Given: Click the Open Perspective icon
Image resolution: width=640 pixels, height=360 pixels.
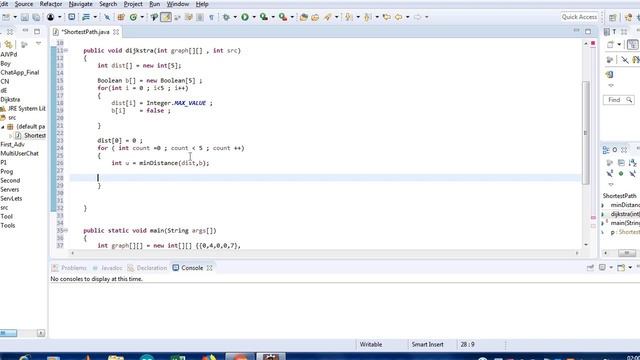Looking at the screenshot, I should [612, 17].
